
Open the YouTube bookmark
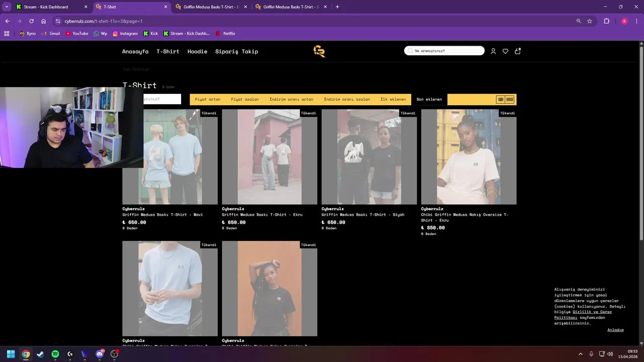click(x=76, y=34)
